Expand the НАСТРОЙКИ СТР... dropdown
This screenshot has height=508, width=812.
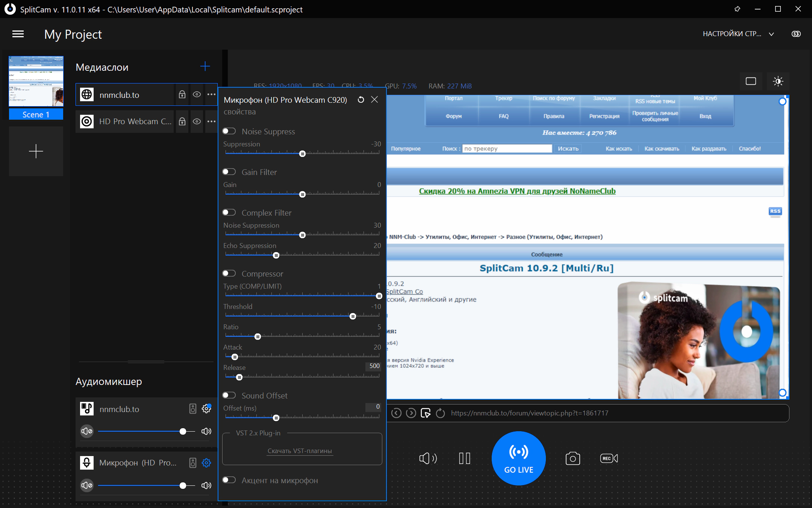click(739, 34)
